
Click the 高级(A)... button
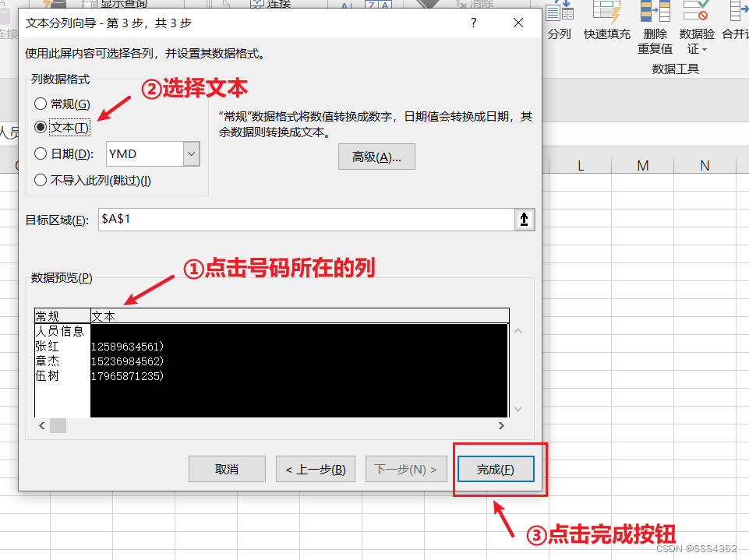[376, 157]
